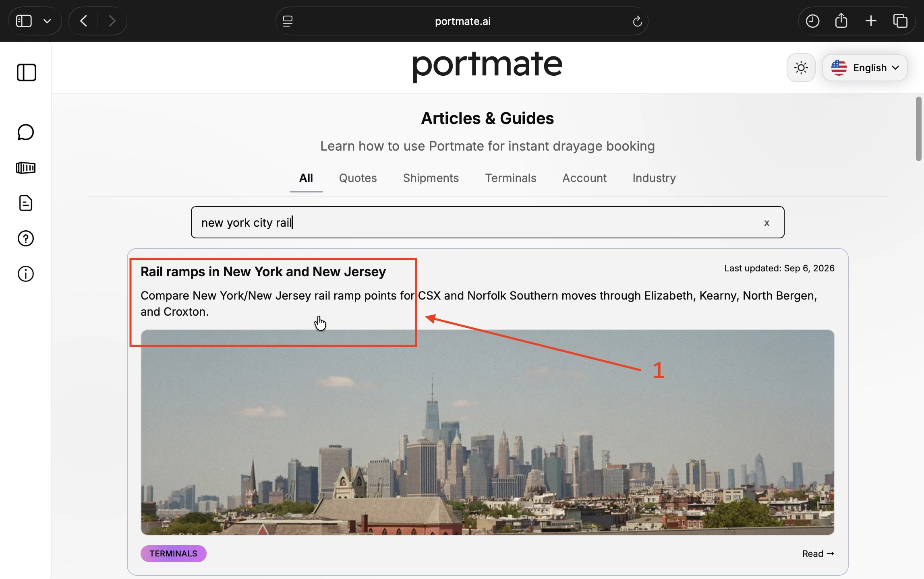924x579 pixels.
Task: Click the portmate.ai address bar URL
Action: 463,22
